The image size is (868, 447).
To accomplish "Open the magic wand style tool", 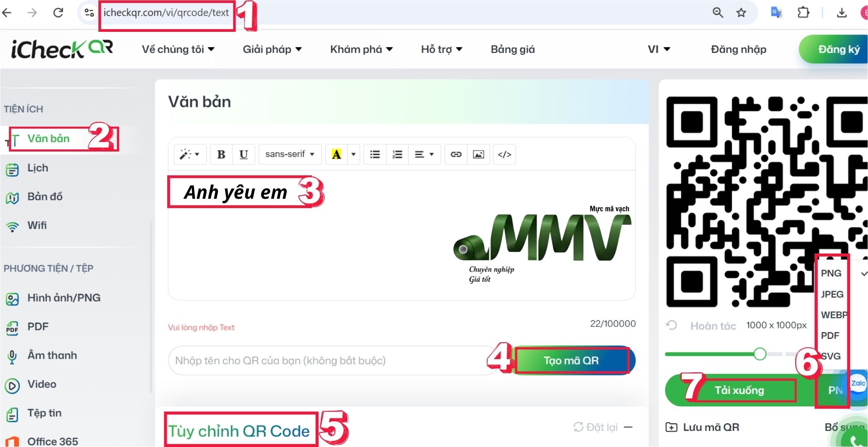I will pos(190,154).
